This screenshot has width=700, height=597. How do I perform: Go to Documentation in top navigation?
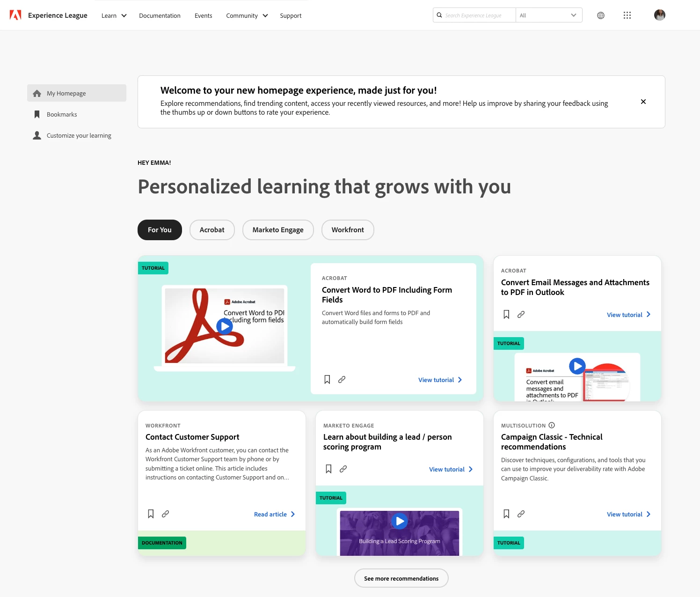160,15
